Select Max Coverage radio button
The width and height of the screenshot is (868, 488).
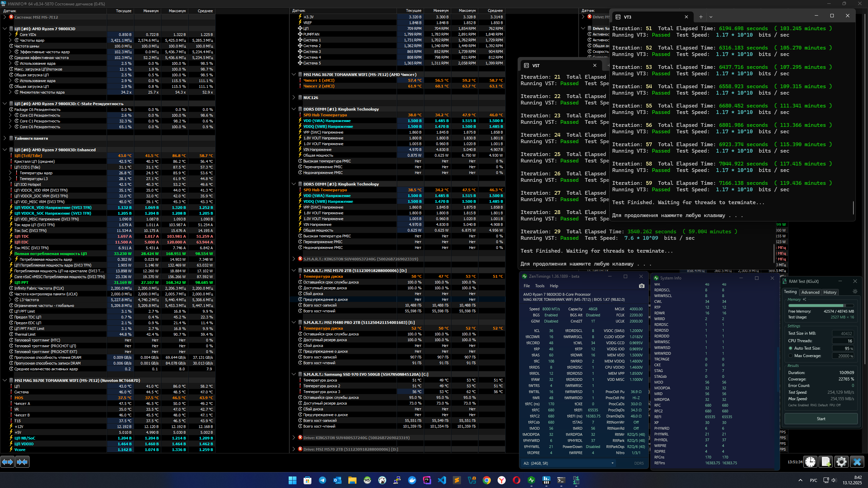pos(791,356)
